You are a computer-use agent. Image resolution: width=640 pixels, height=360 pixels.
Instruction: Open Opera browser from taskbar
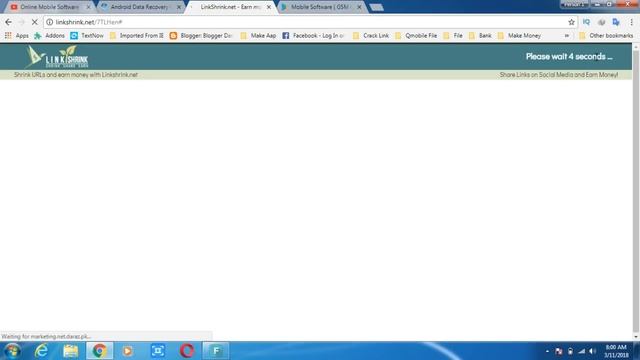187,351
